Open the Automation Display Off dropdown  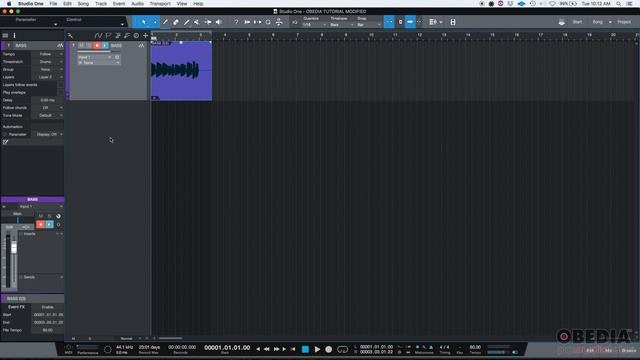(x=47, y=134)
